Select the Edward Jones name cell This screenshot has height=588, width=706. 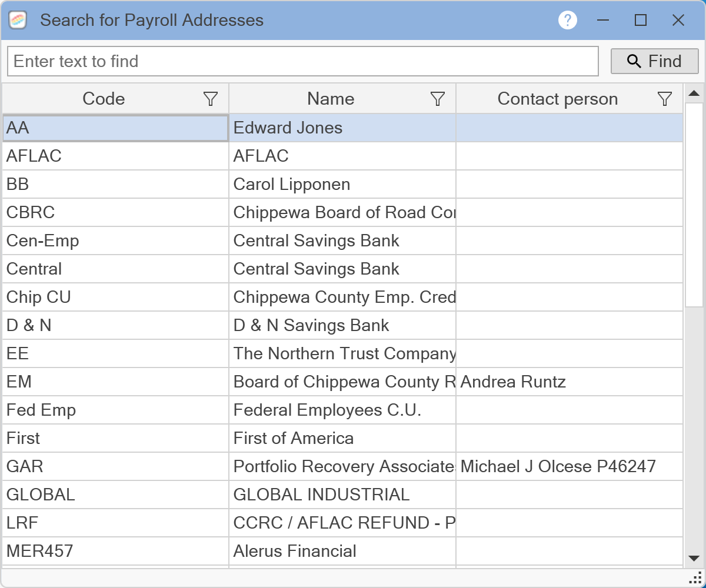(x=342, y=128)
